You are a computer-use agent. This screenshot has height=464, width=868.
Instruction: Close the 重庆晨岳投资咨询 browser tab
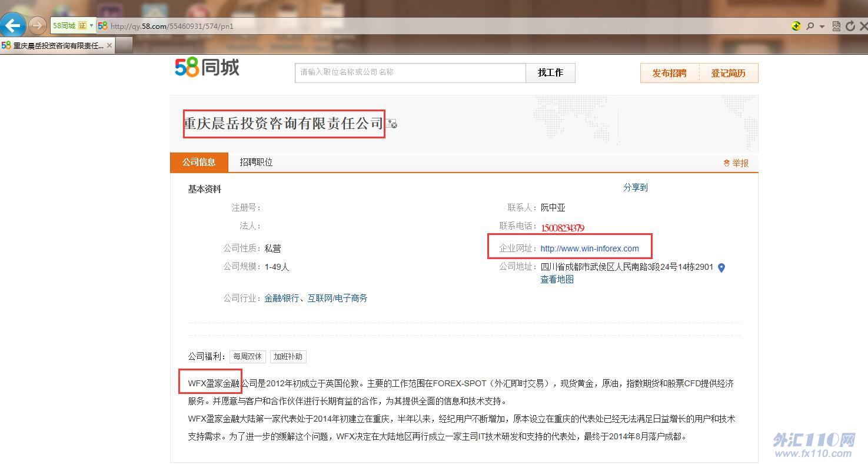coord(109,45)
